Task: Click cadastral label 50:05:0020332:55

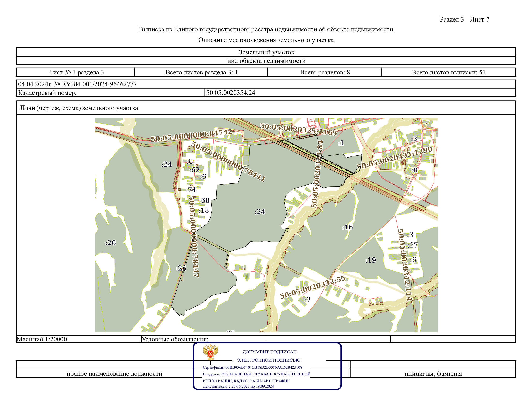Action: click(x=312, y=287)
